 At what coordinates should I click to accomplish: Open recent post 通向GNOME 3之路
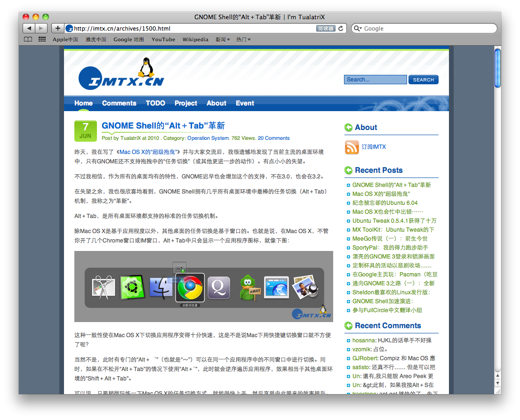pos(393,283)
